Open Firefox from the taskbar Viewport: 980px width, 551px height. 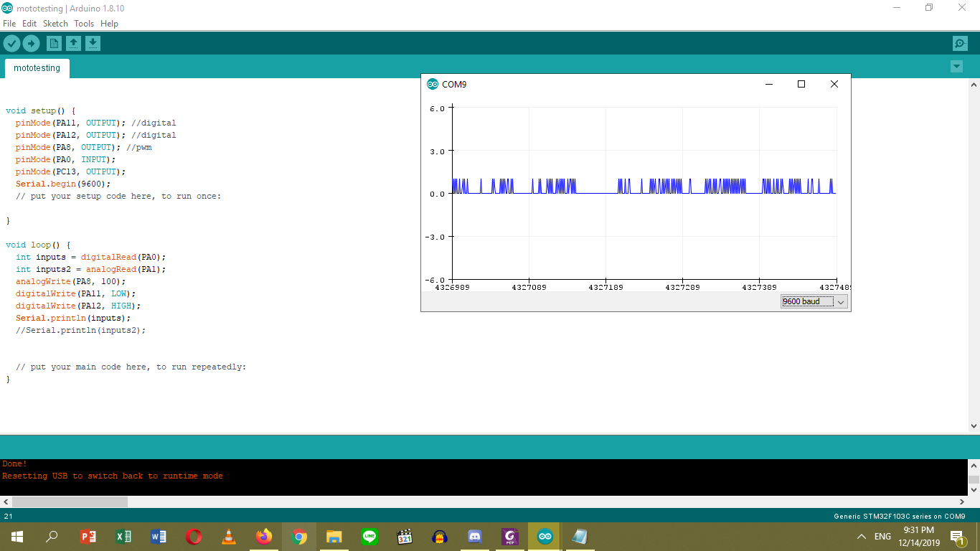click(x=264, y=537)
